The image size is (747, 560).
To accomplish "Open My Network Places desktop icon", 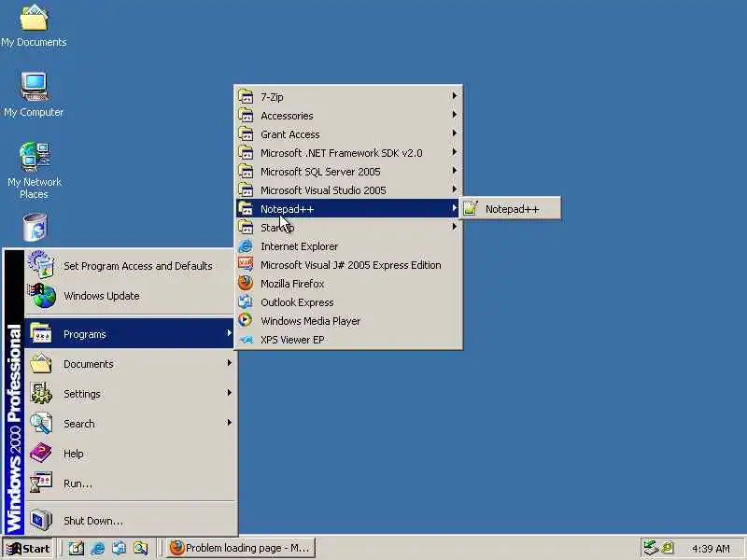I will [x=34, y=171].
